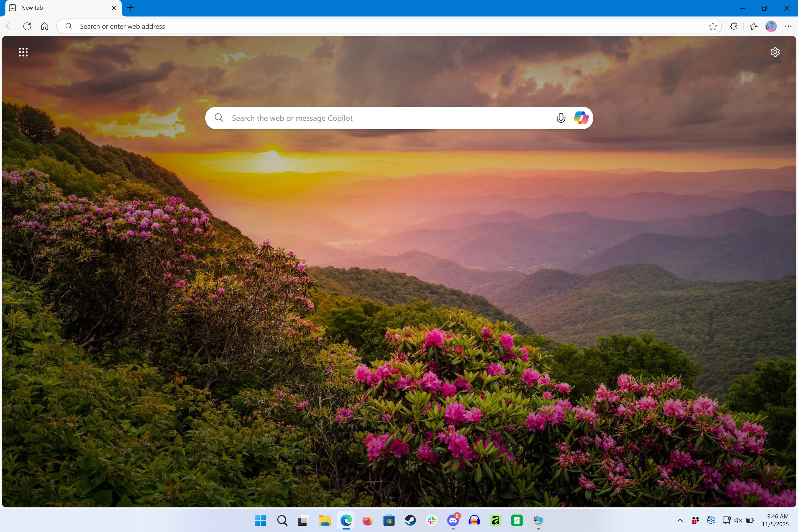Add this page to favorites star
This screenshot has width=798, height=532.
[x=712, y=27]
